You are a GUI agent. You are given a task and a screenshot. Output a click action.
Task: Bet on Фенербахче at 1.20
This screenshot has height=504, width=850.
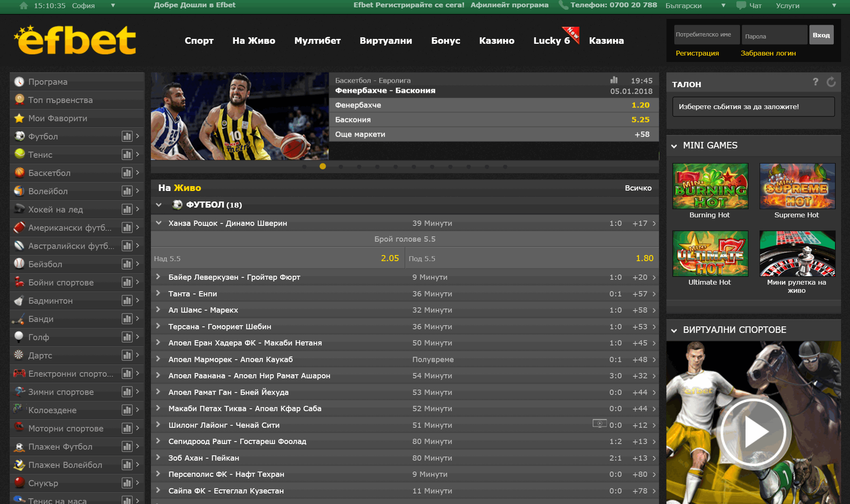[x=494, y=105]
